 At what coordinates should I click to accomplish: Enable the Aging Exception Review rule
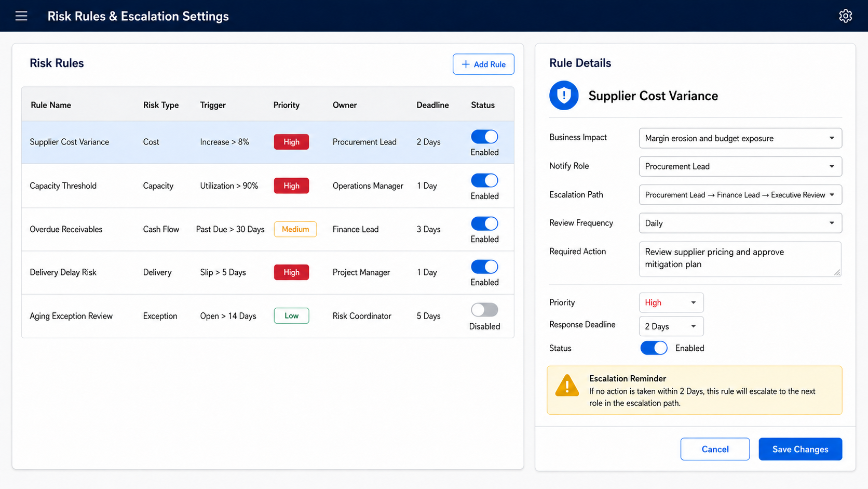coord(484,310)
